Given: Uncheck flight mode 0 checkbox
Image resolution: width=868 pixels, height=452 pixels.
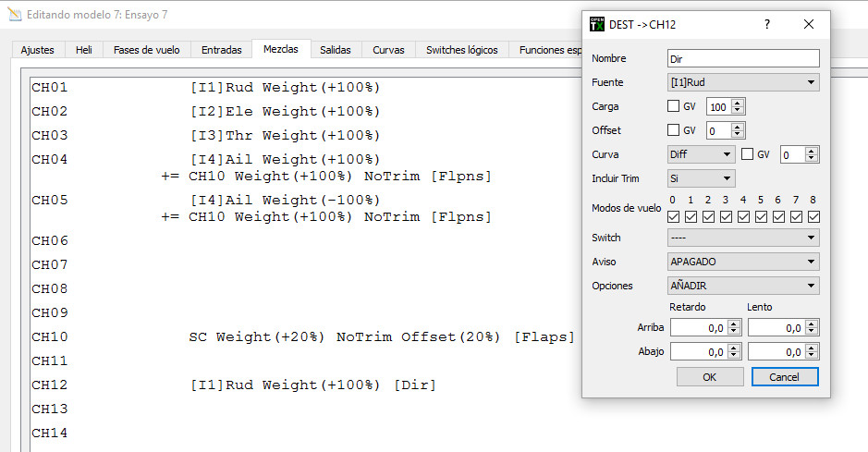Looking at the screenshot, I should [674, 217].
